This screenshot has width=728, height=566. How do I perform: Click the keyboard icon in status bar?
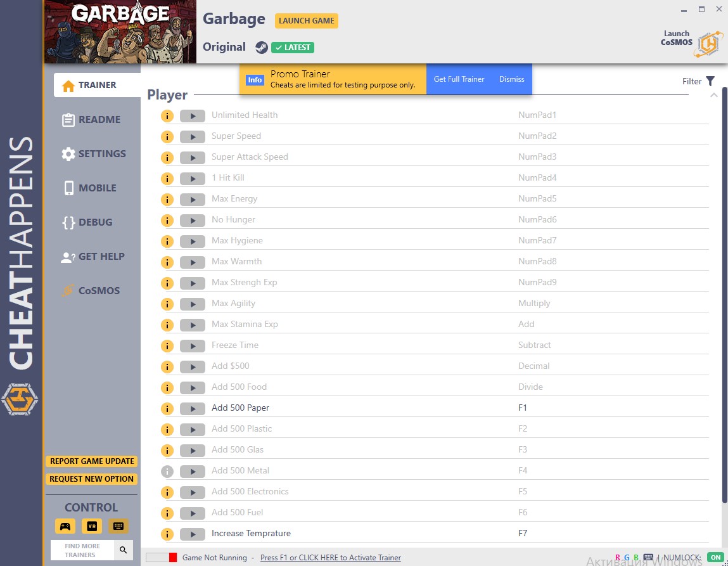[648, 557]
